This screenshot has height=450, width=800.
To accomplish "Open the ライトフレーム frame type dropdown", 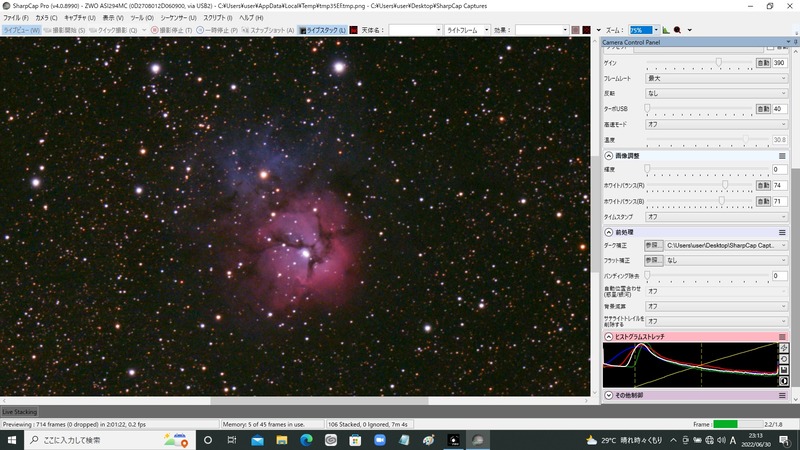I will click(467, 30).
